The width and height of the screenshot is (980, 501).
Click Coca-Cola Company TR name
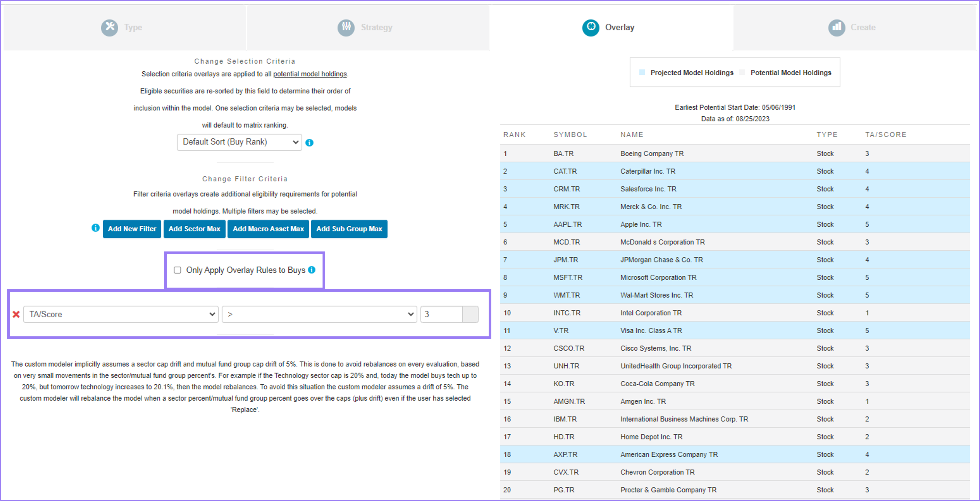657,384
